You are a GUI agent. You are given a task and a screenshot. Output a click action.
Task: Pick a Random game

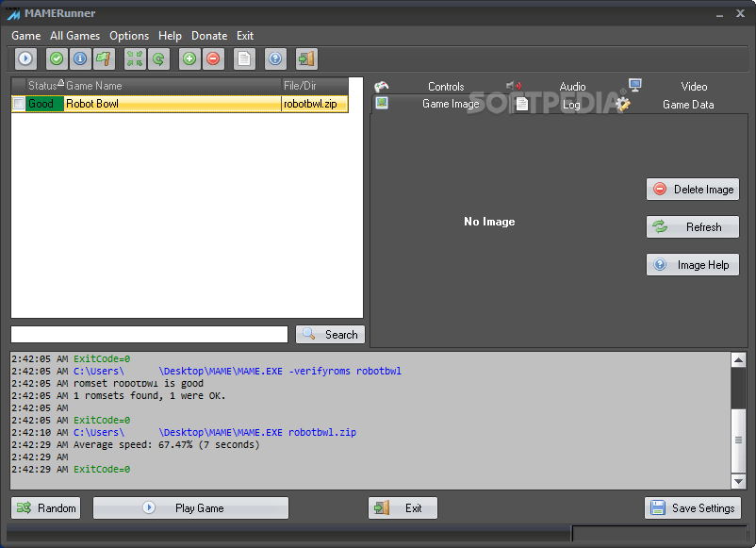(46, 508)
